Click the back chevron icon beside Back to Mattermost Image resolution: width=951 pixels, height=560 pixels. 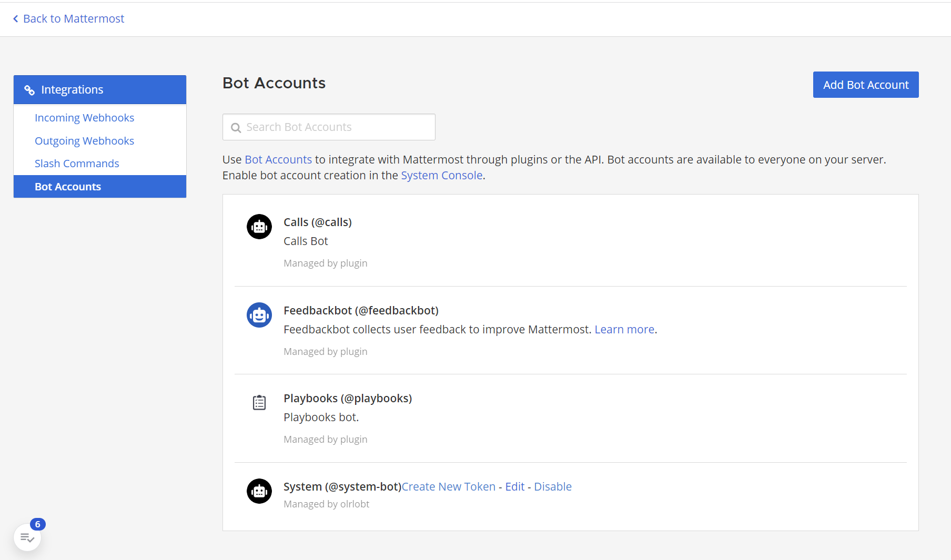tap(16, 19)
